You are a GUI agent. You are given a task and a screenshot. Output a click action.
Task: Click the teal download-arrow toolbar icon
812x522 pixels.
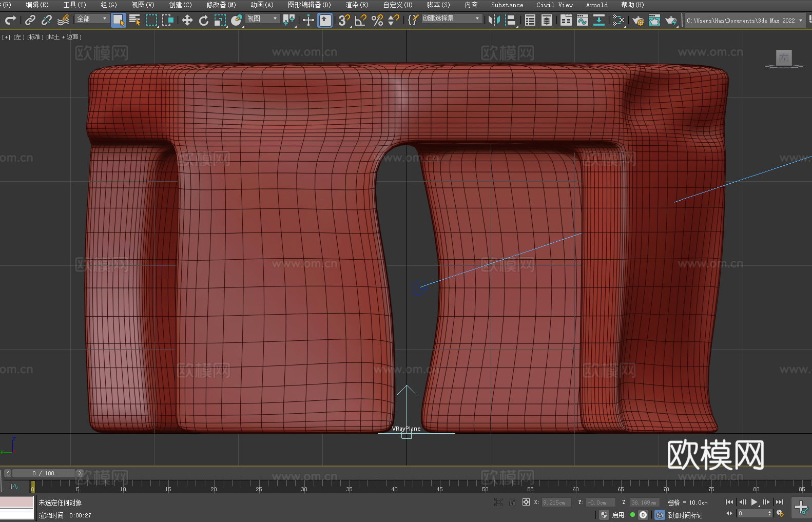[599, 20]
